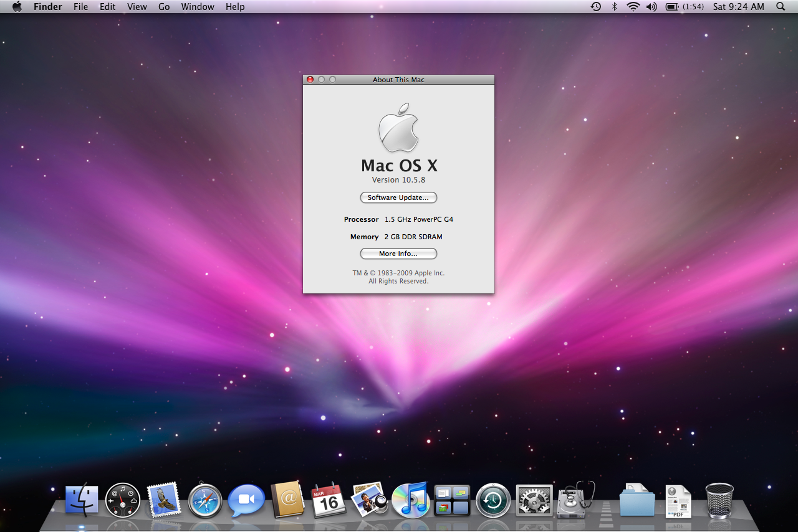Click the Spotlight search magnifier
Image resolution: width=798 pixels, height=532 pixels.
click(781, 7)
